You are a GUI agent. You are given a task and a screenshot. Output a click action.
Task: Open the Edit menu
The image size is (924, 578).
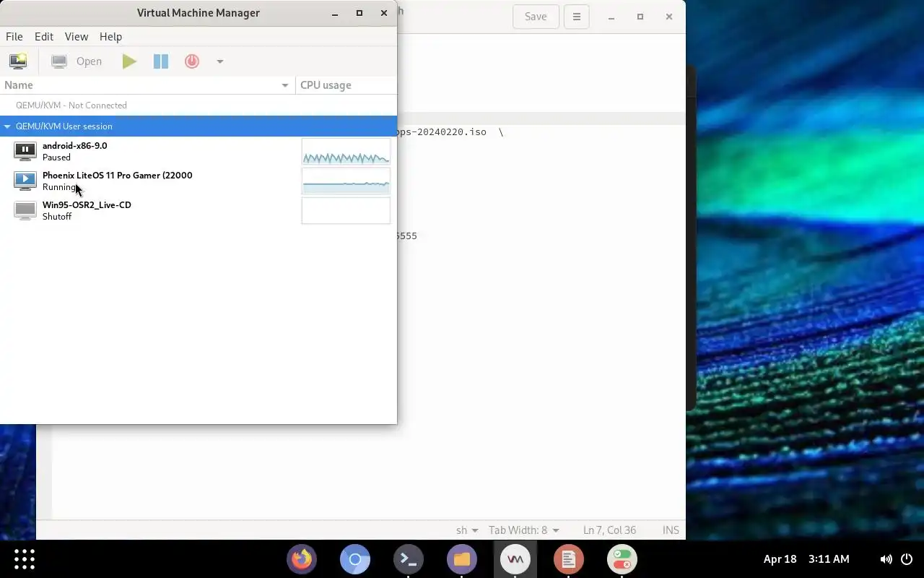tap(44, 36)
